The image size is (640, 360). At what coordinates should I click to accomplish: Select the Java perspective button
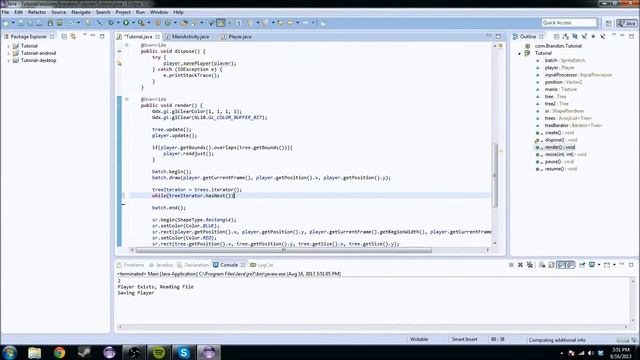pos(627,23)
